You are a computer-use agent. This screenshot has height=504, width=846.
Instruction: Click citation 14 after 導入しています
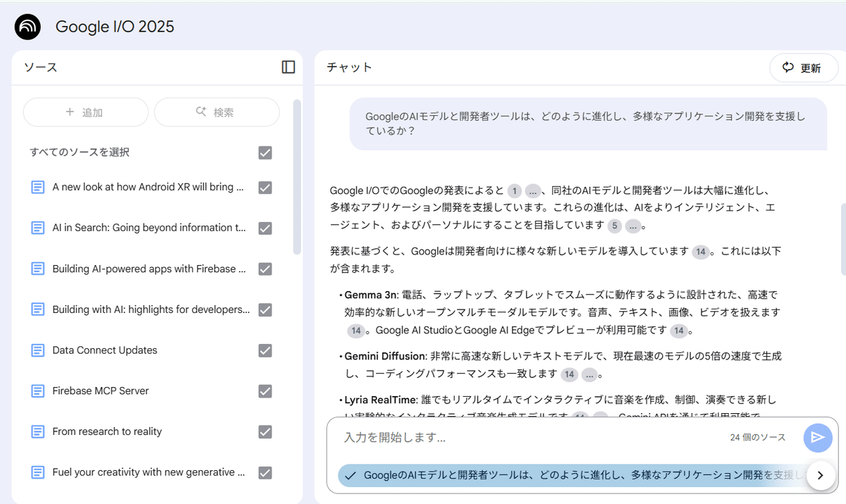700,252
